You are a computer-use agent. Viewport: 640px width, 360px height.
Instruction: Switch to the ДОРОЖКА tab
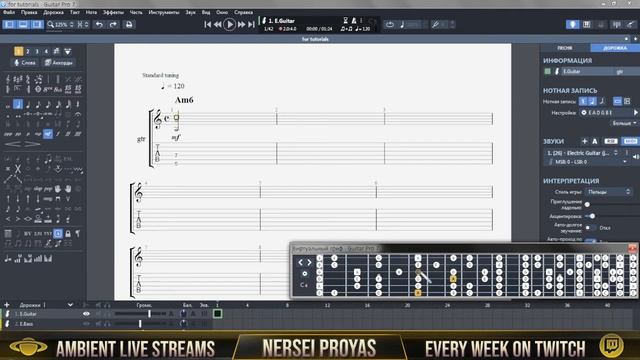pos(615,48)
